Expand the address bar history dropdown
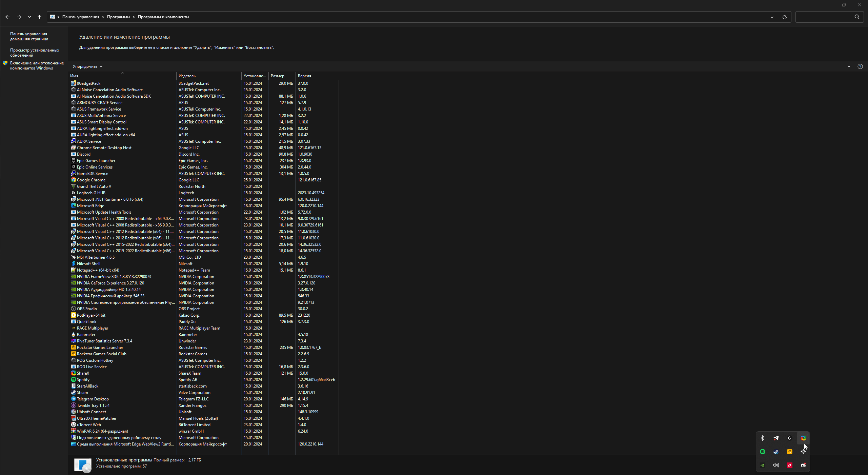 [772, 17]
